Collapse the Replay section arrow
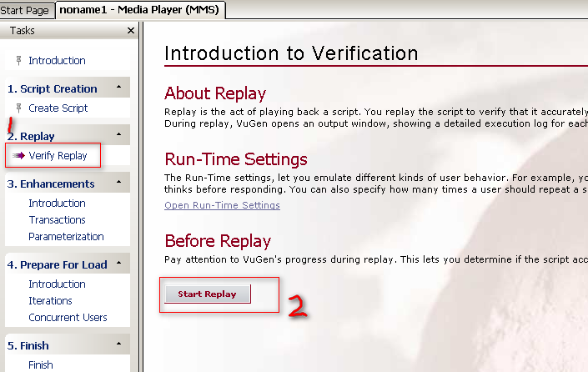588x372 pixels. tap(119, 134)
